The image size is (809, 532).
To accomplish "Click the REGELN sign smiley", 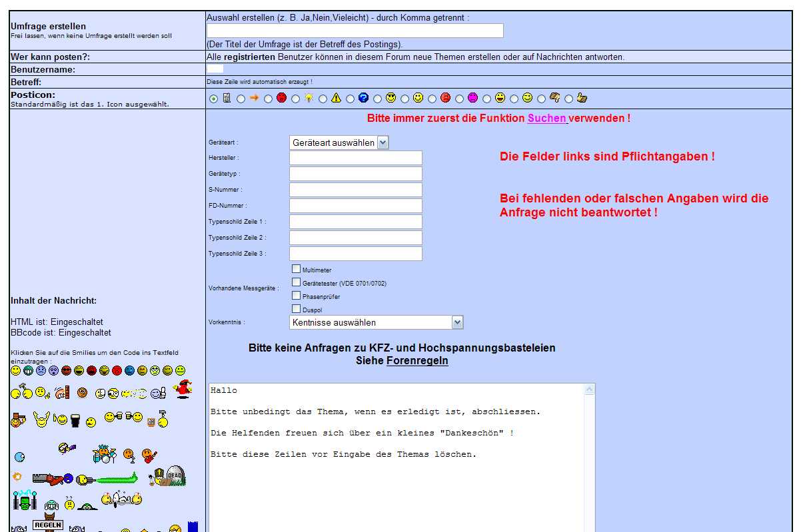I will tap(48, 525).
